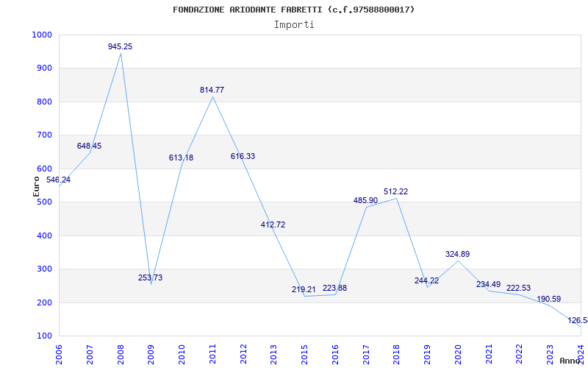Click the 2011 year label
The image size is (588, 368).
tap(212, 354)
